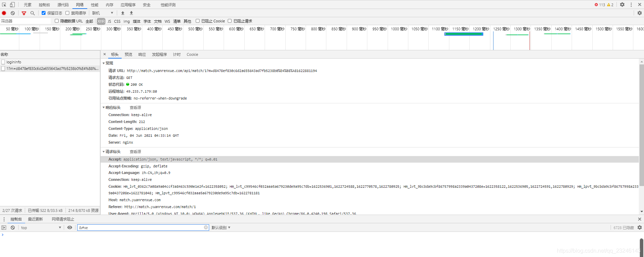644x257 pixels.
Task: Switch to 性能 panel tab
Action: click(95, 5)
